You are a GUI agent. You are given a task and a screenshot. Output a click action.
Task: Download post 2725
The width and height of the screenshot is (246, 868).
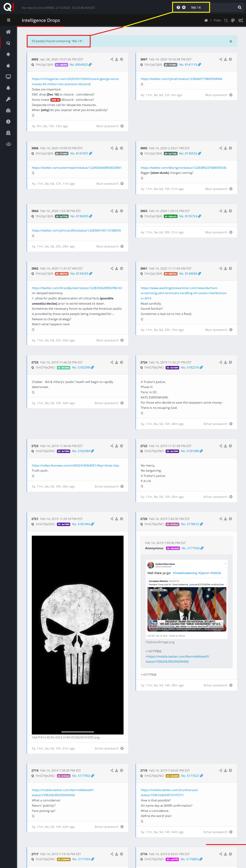(116, 363)
